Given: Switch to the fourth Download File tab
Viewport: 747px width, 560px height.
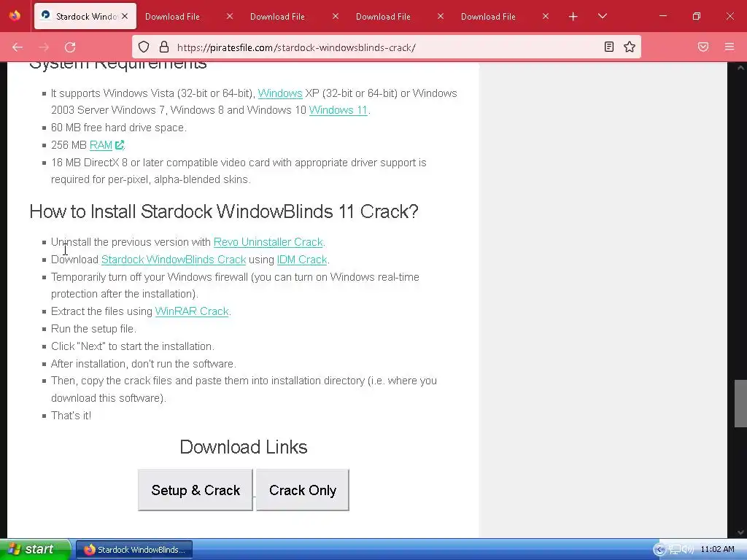Looking at the screenshot, I should pos(488,17).
